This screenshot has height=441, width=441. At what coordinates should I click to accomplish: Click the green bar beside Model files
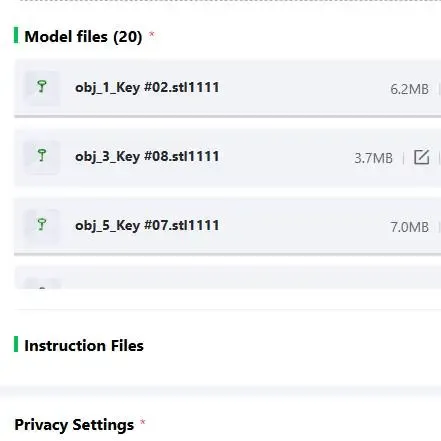click(16, 35)
